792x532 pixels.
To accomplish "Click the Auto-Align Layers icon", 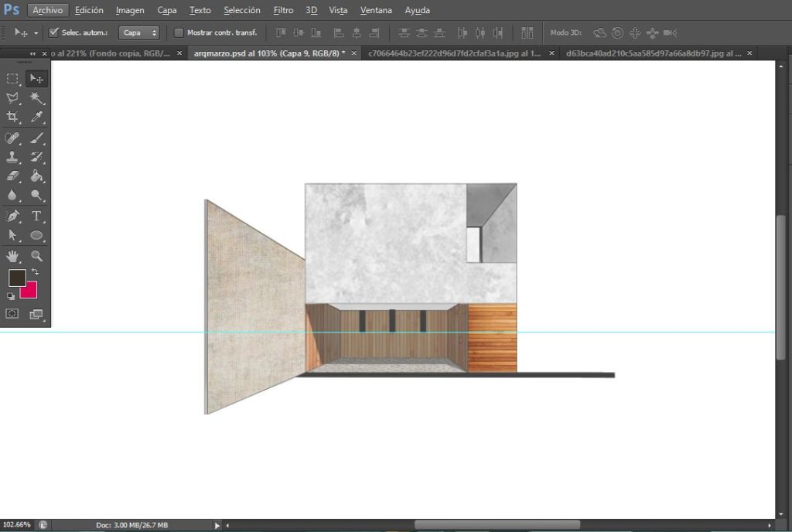I will click(x=527, y=32).
